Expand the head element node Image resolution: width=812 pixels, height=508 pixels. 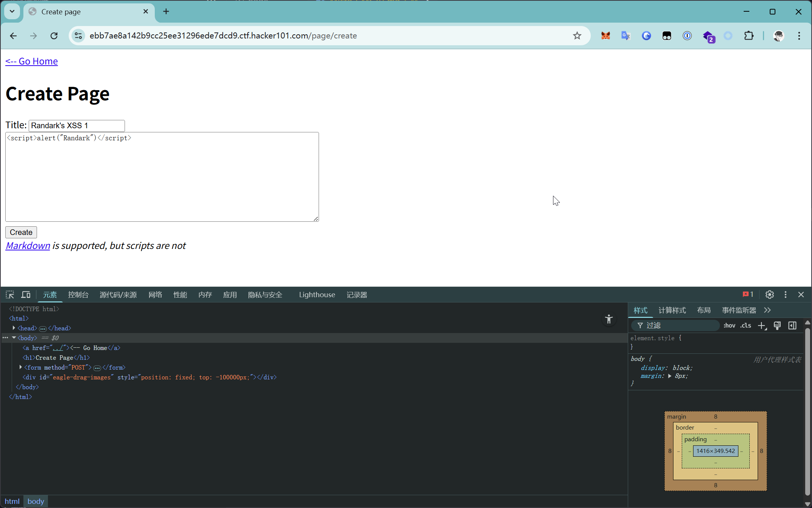pos(14,328)
